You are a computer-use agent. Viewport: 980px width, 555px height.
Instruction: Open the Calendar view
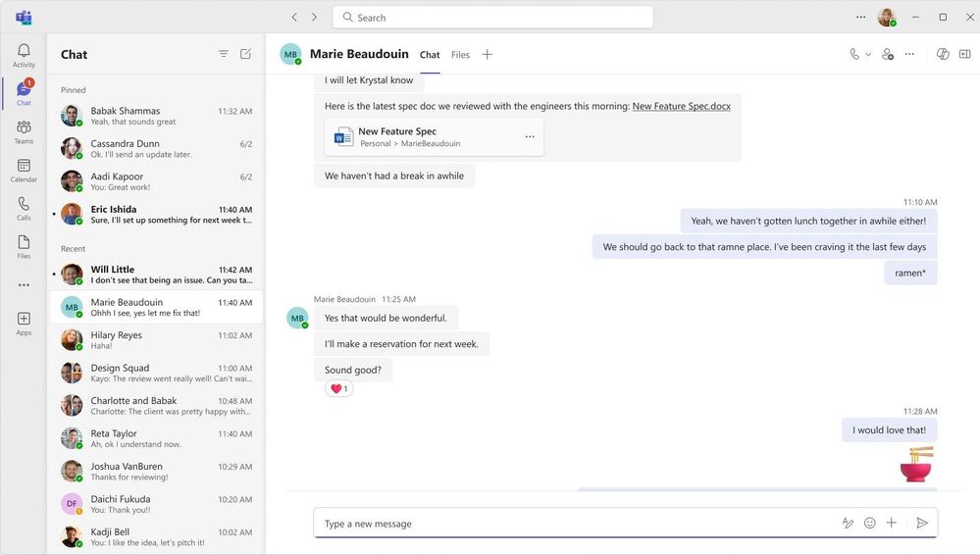24,170
